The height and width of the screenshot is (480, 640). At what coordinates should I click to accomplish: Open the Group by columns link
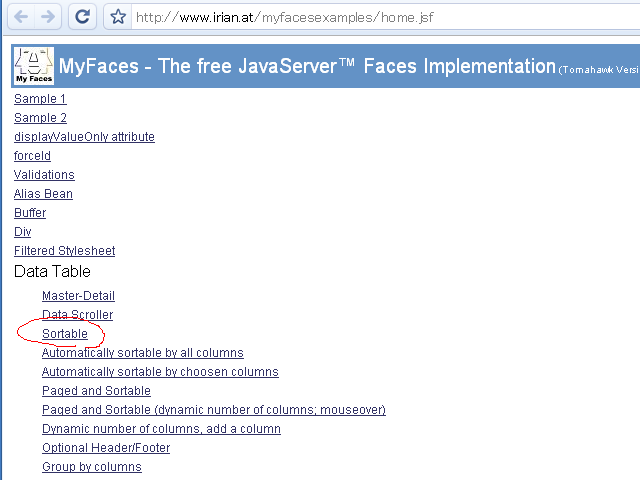(92, 467)
